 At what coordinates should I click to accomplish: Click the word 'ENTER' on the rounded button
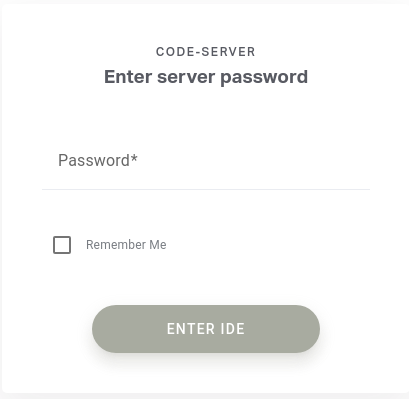coord(191,329)
